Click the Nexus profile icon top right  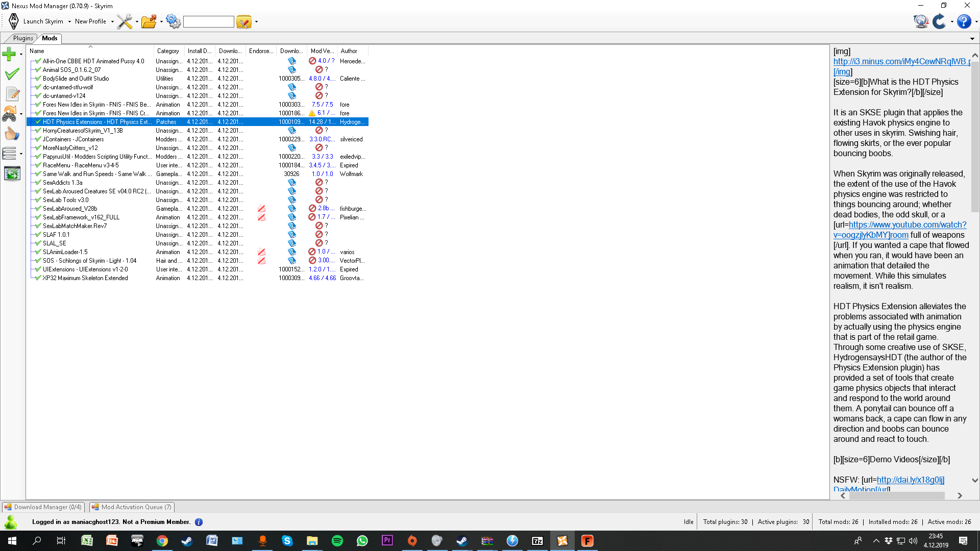[x=920, y=21]
